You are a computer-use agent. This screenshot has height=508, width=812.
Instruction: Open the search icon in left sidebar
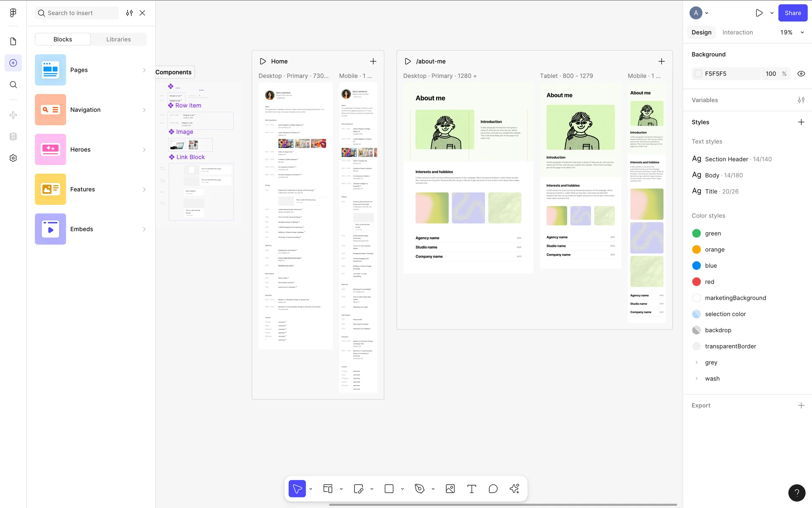point(13,85)
